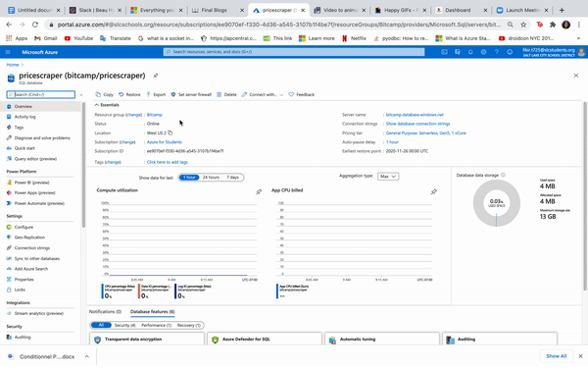Click here to add tags link

click(x=168, y=162)
